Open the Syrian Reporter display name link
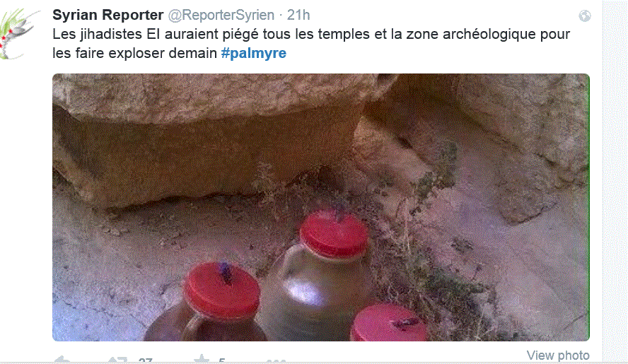The height and width of the screenshot is (364, 628). point(107,15)
